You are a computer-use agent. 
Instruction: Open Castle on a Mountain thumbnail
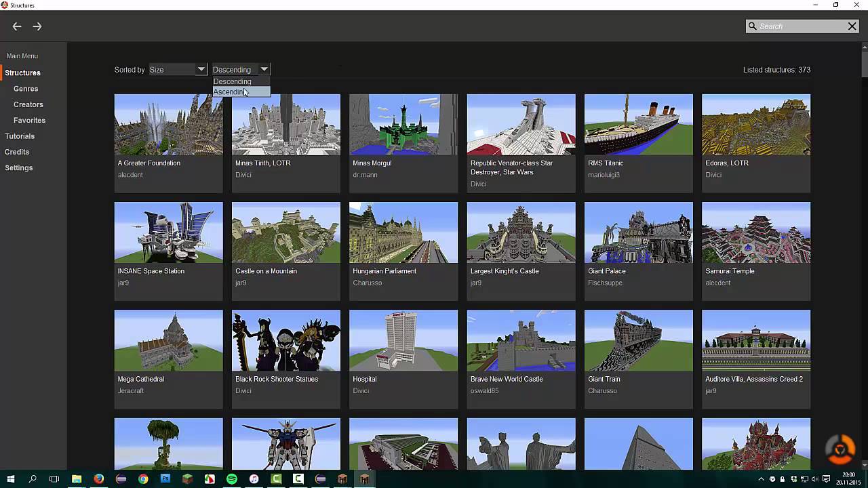(286, 232)
